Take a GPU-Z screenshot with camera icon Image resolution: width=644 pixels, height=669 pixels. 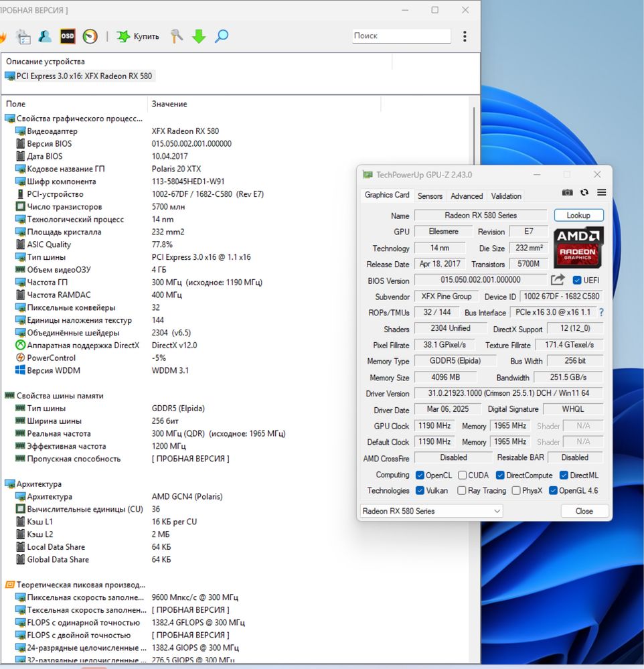click(567, 192)
